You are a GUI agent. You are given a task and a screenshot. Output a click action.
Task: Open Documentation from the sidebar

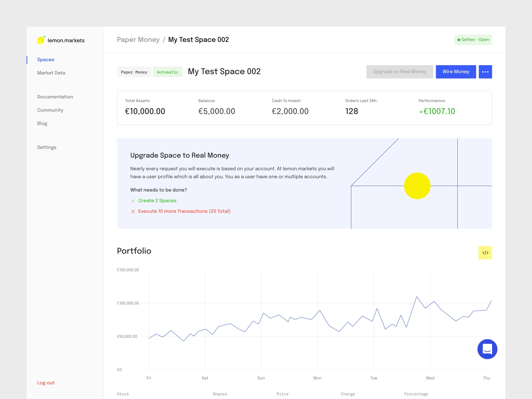[x=55, y=97]
